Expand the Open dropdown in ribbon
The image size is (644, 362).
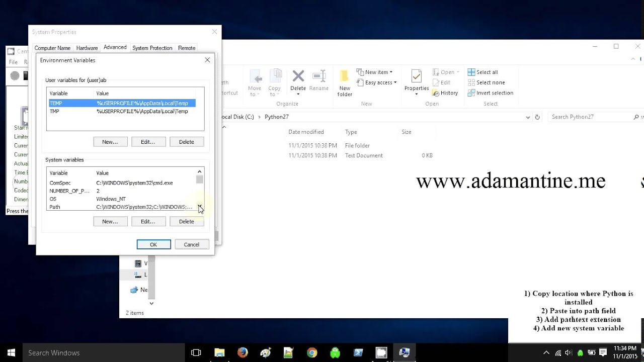coord(445,72)
